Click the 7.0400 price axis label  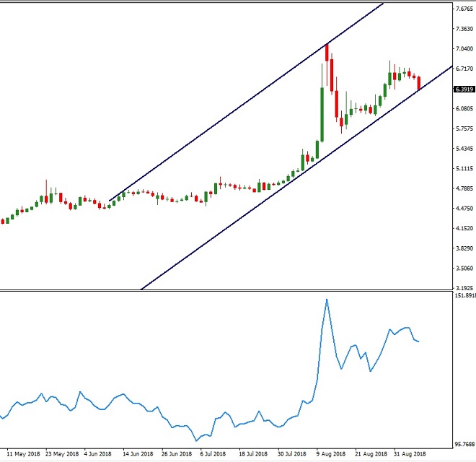click(x=464, y=48)
